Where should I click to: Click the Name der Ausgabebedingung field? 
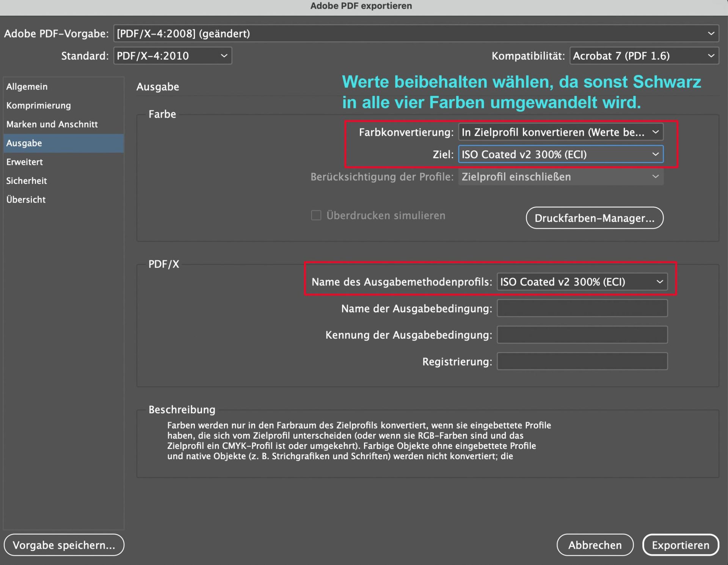point(582,308)
